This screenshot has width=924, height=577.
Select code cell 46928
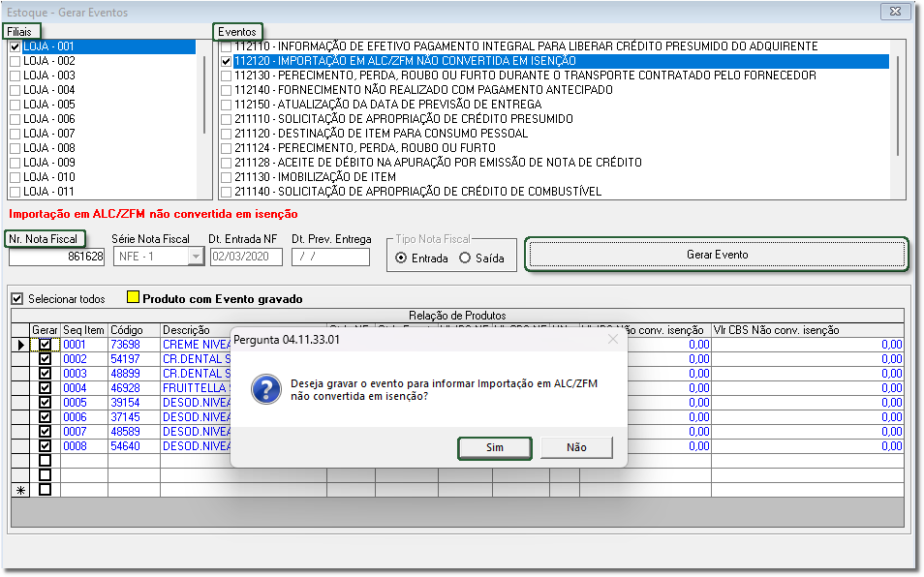point(134,388)
